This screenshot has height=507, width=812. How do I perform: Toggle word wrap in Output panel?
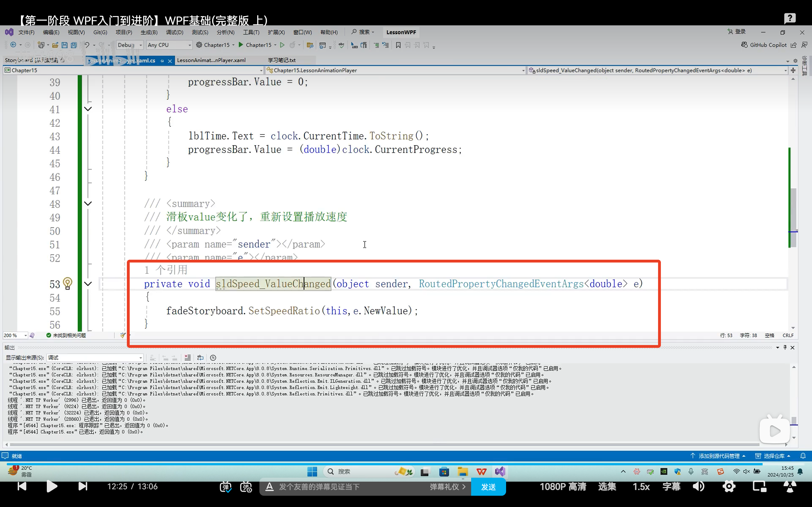(200, 358)
